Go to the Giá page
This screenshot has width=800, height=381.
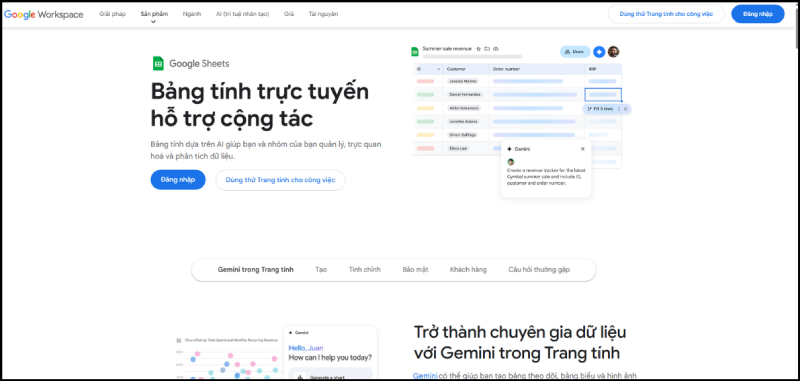pos(289,14)
